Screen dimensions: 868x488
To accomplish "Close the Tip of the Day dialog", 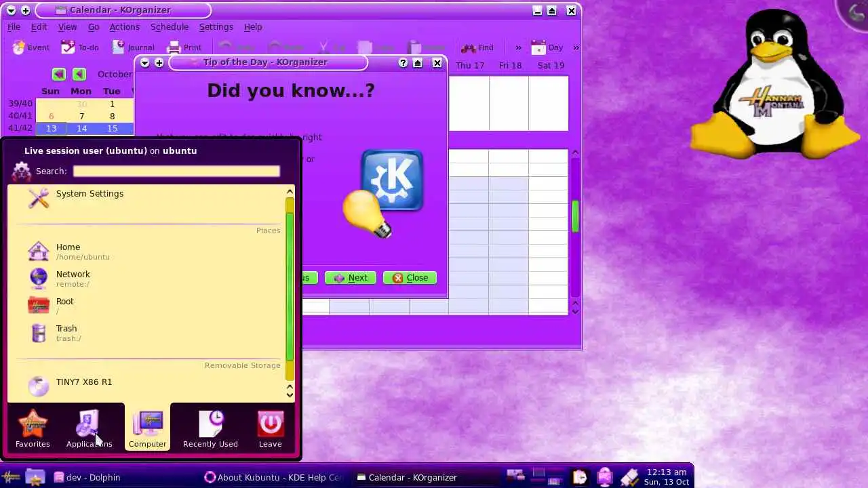I will click(410, 278).
